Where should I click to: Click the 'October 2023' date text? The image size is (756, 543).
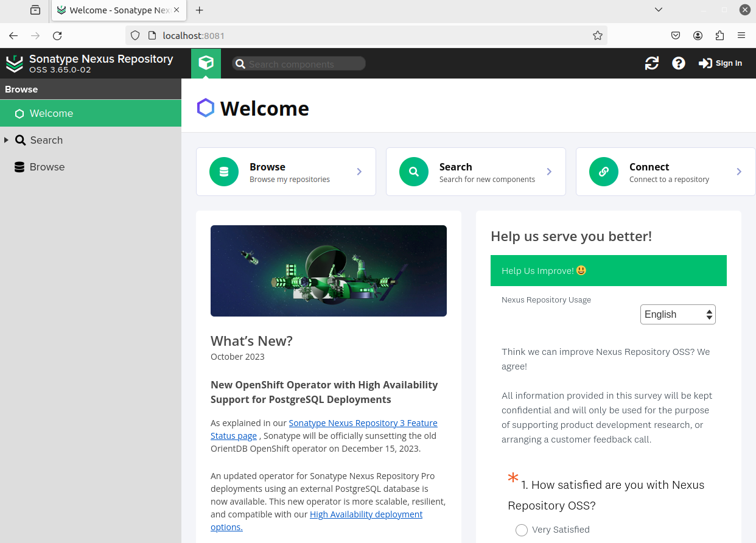tap(237, 357)
